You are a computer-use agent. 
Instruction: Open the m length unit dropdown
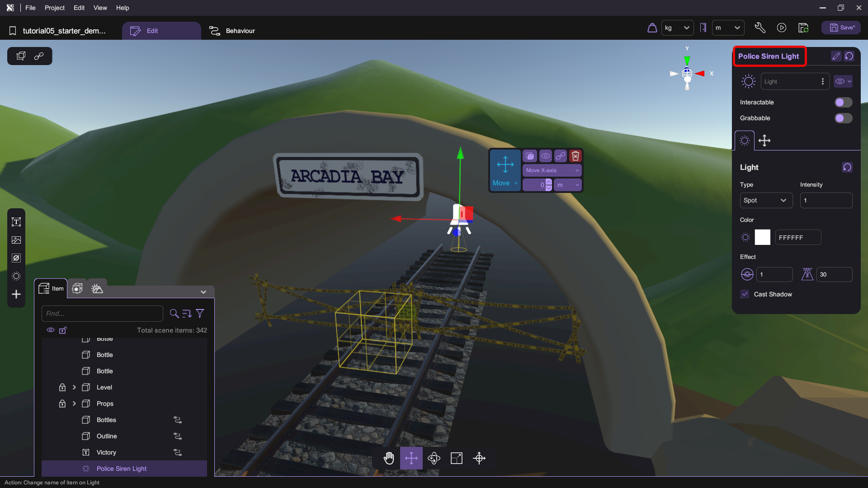pyautogui.click(x=728, y=28)
